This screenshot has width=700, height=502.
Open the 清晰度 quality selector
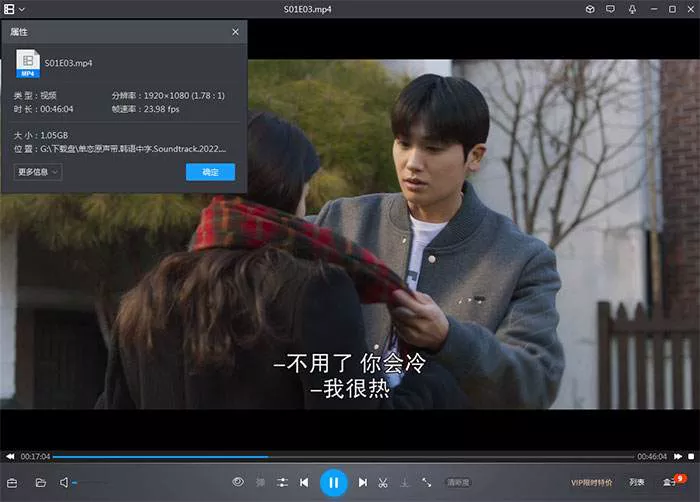tap(458, 483)
